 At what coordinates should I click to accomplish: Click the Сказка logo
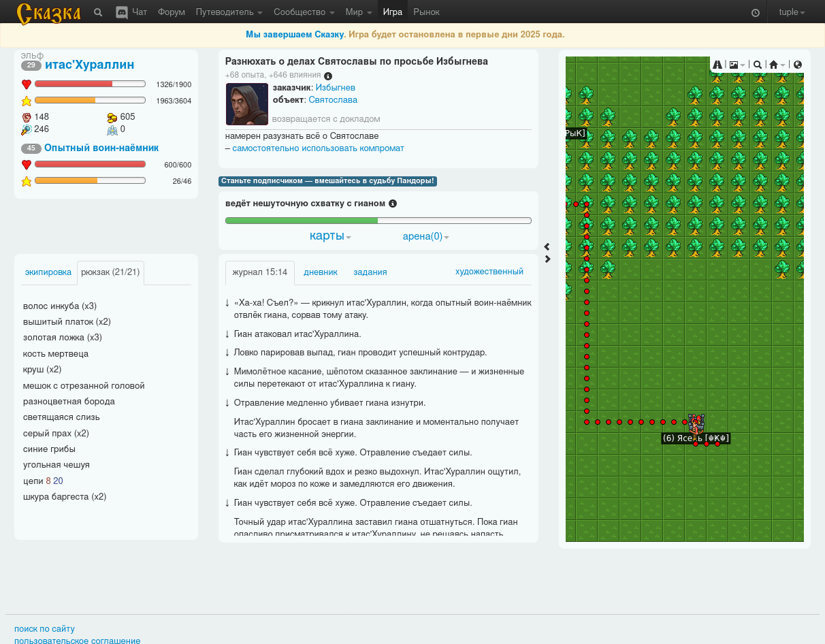(48, 13)
